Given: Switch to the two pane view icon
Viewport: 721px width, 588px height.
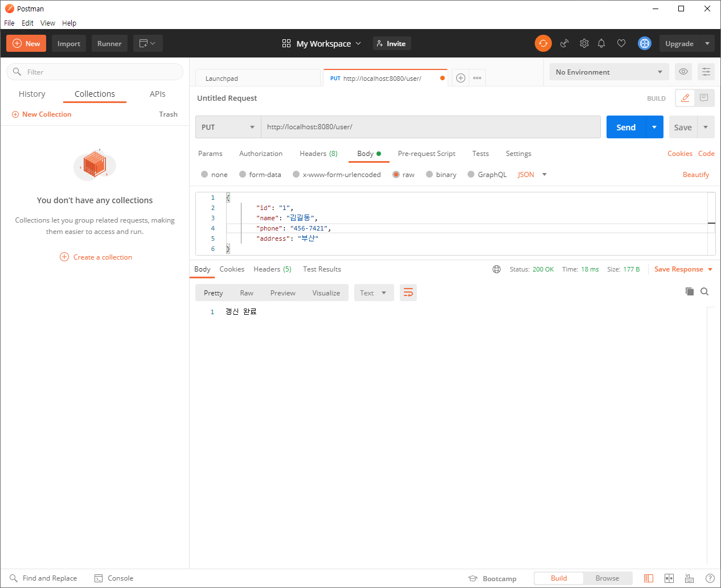Looking at the screenshot, I should pos(669,578).
